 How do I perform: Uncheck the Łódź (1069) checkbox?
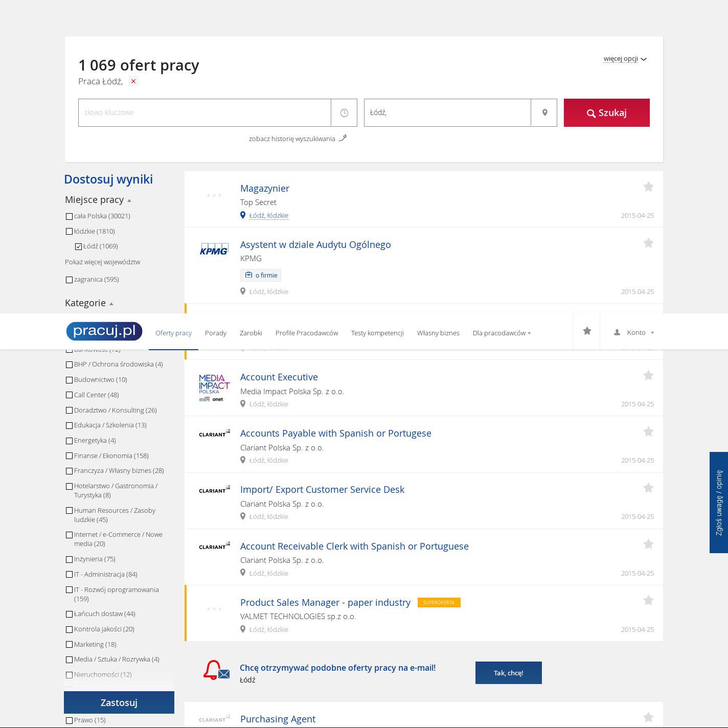click(78, 246)
